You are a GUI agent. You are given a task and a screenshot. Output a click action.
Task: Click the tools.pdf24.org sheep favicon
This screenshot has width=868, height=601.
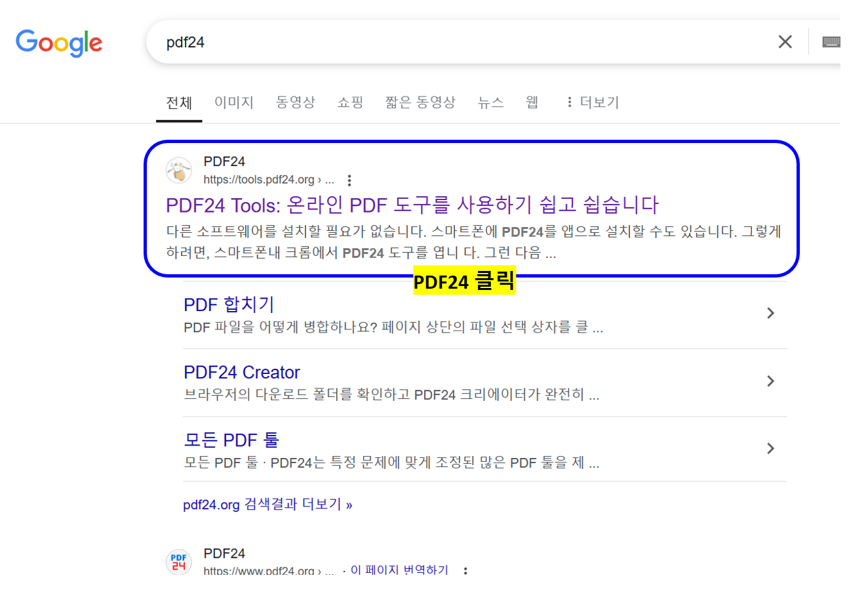coord(178,171)
